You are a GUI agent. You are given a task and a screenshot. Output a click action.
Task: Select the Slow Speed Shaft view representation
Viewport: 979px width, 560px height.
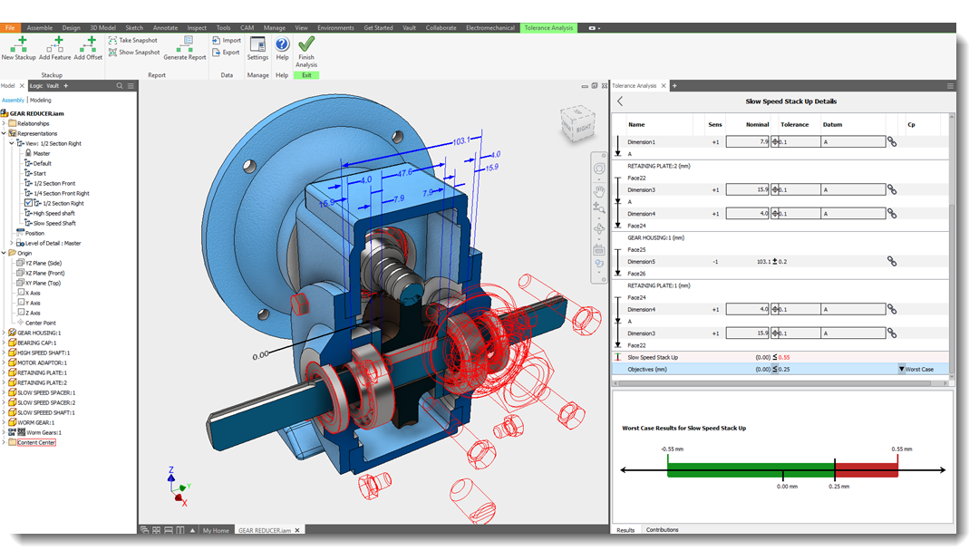pyautogui.click(x=53, y=223)
